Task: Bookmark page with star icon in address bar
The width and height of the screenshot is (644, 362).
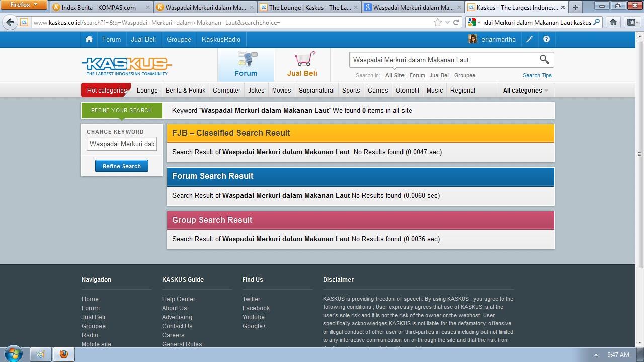Action: [x=438, y=22]
